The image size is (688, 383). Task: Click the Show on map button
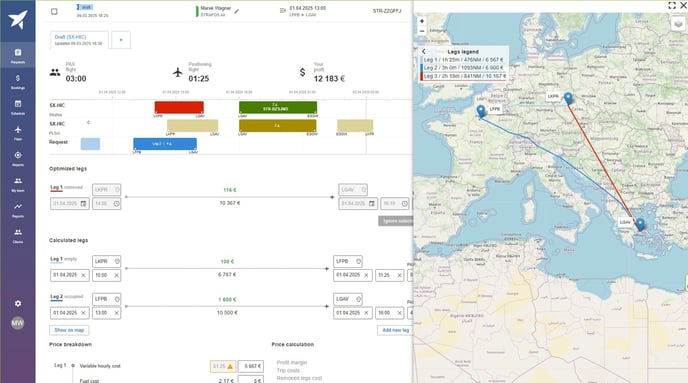point(69,330)
